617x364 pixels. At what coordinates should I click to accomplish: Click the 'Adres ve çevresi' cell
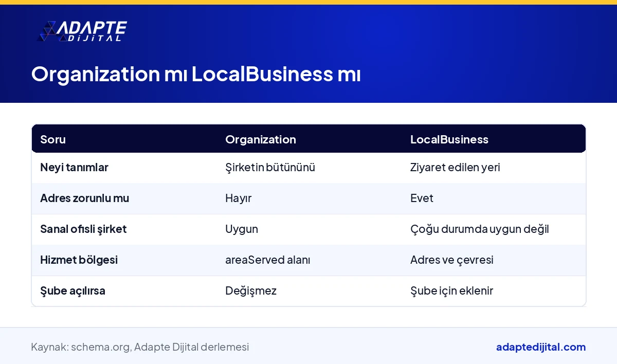coord(452,260)
